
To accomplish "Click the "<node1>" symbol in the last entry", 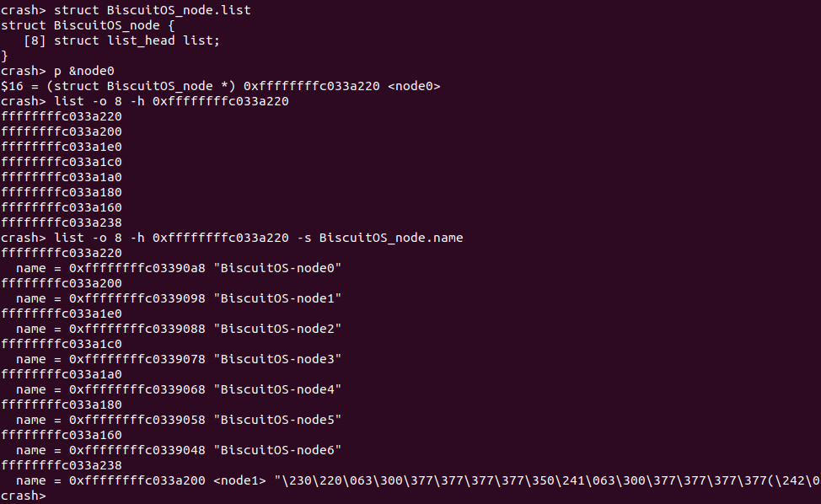I will tap(242, 480).
